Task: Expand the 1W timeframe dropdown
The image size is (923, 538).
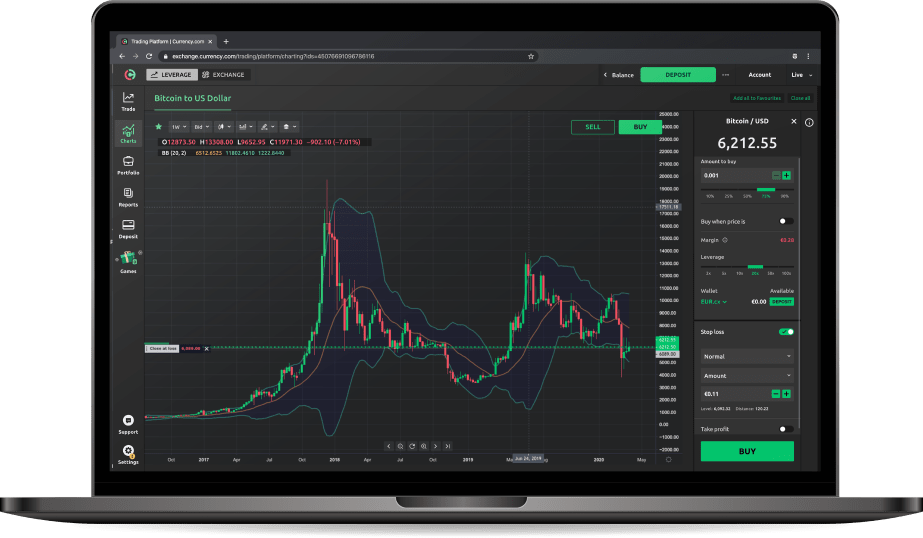Action: tap(179, 127)
